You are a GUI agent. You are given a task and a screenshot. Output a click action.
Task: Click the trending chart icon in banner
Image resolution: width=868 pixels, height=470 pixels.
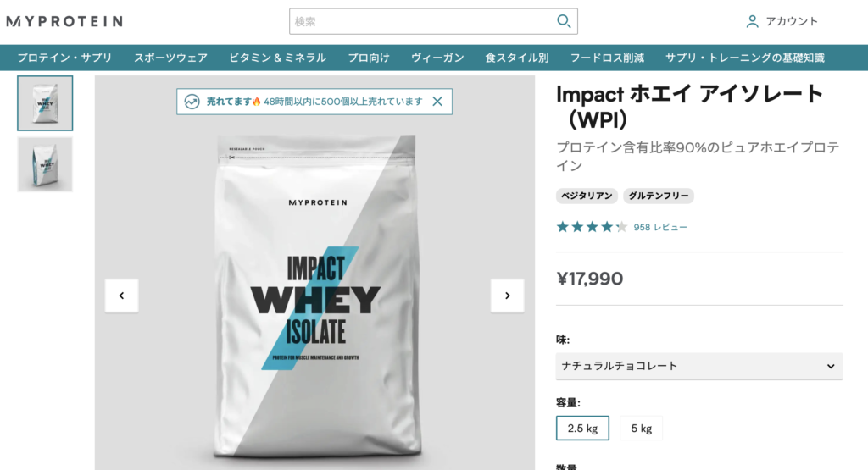[x=192, y=102]
